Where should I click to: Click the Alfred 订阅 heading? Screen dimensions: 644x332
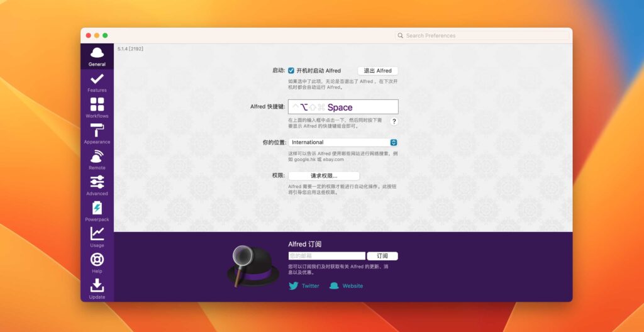click(305, 244)
